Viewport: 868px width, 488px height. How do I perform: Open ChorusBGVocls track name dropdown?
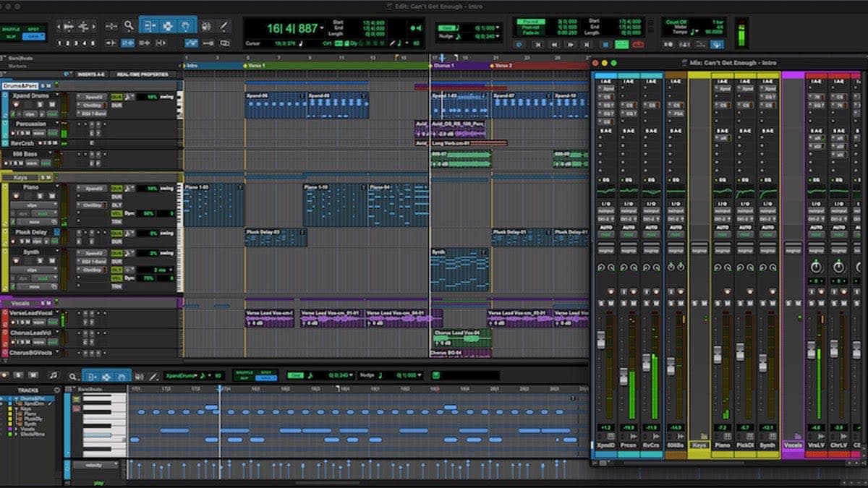point(58,353)
